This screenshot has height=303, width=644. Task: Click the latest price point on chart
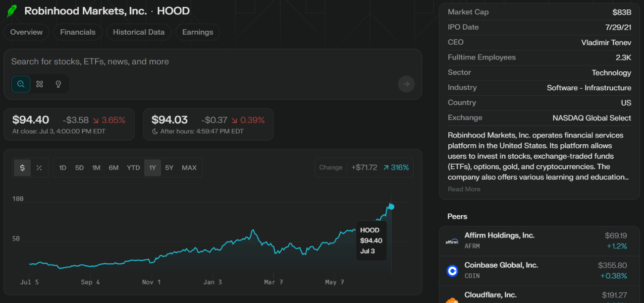391,206
